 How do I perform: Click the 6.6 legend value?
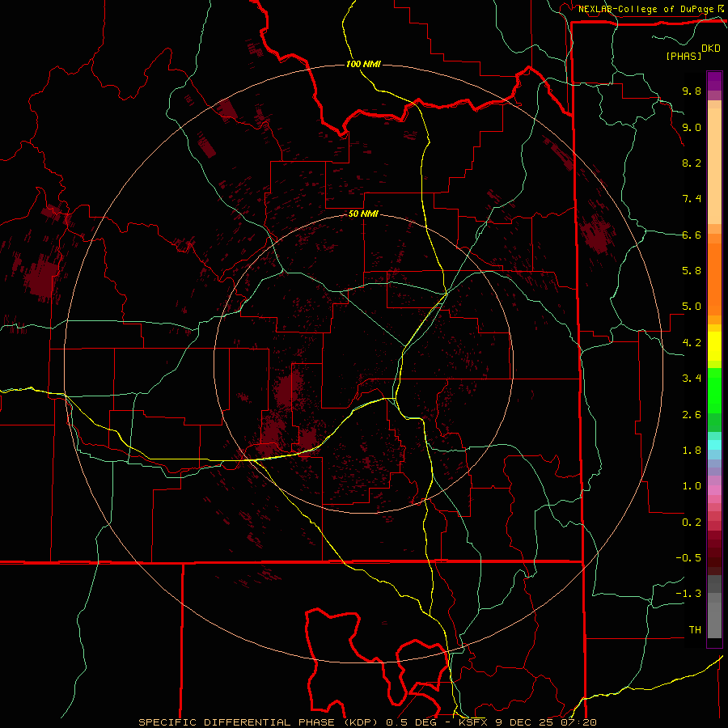[692, 235]
